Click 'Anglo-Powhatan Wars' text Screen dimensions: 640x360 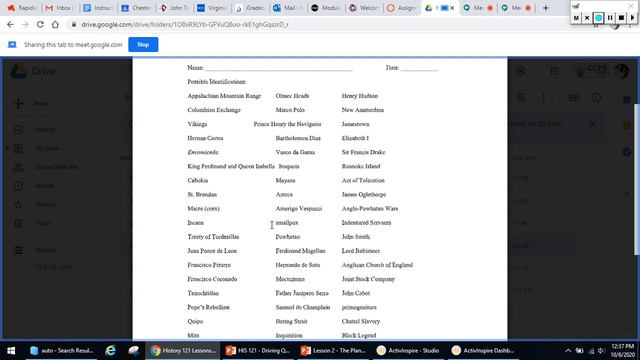pos(370,209)
